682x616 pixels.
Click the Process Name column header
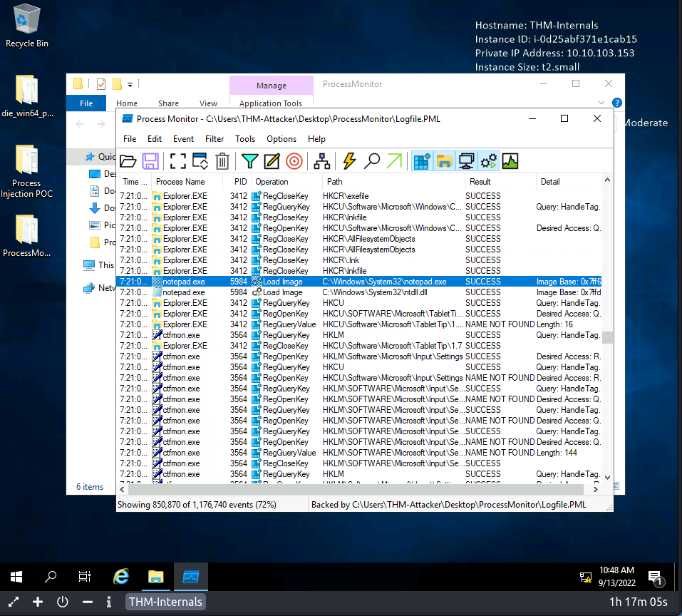pyautogui.click(x=180, y=182)
